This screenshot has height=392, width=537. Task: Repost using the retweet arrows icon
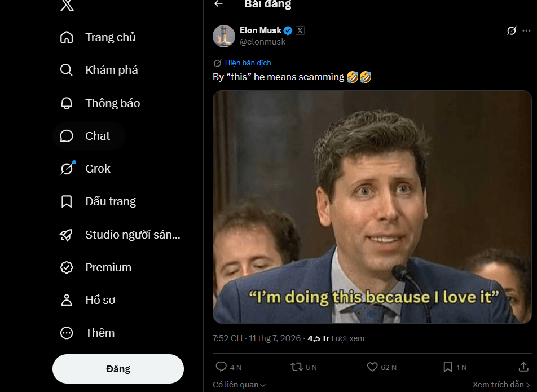pos(297,367)
